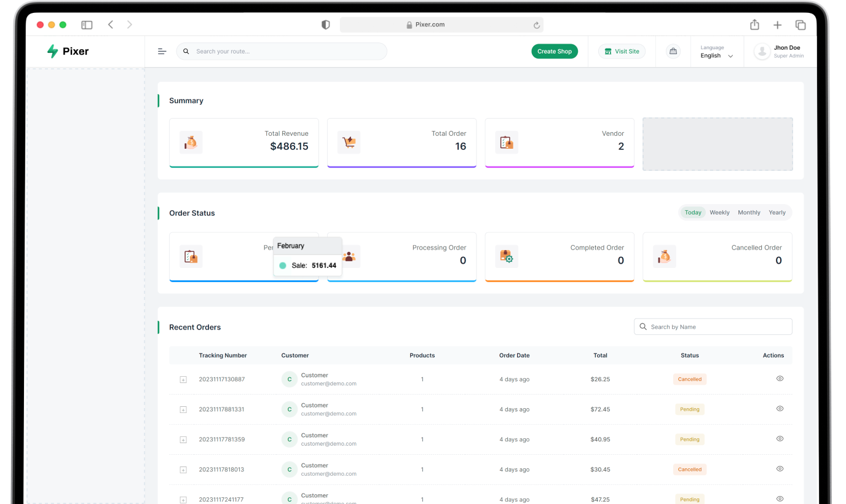The width and height of the screenshot is (846, 504).
Task: Click customer avatar for order 20231117781359
Action: 290,439
